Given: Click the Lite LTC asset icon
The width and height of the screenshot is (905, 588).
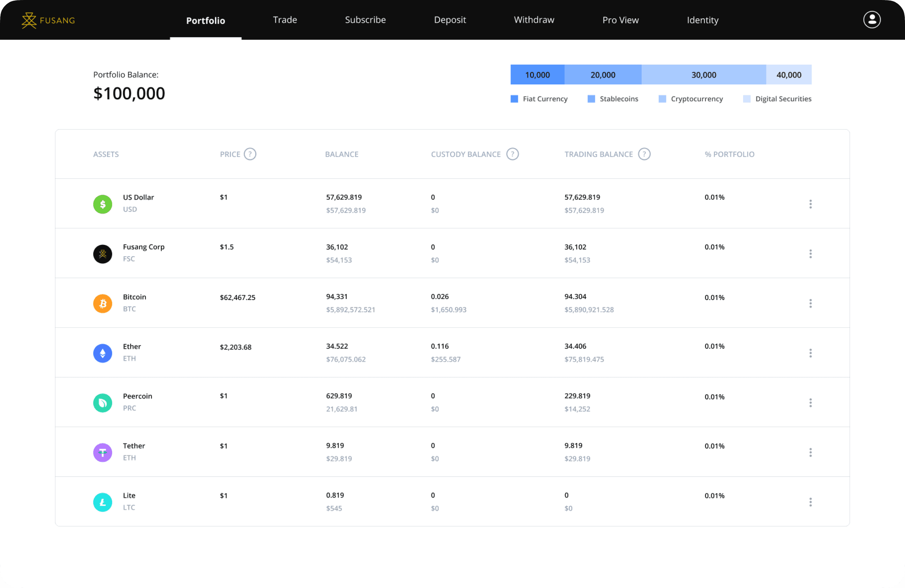Looking at the screenshot, I should point(102,502).
